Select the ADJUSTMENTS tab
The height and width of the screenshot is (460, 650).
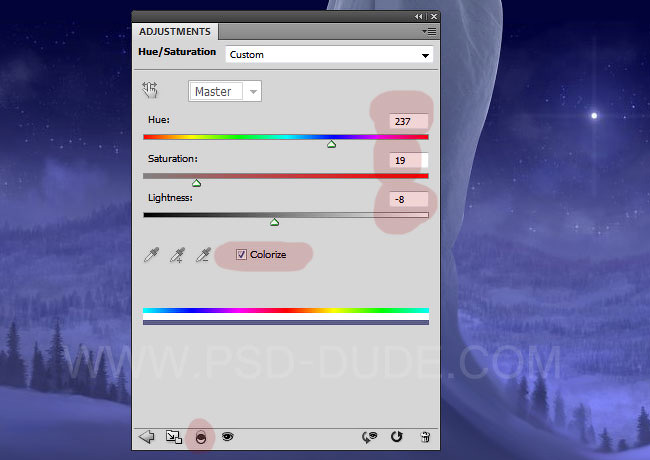click(175, 31)
